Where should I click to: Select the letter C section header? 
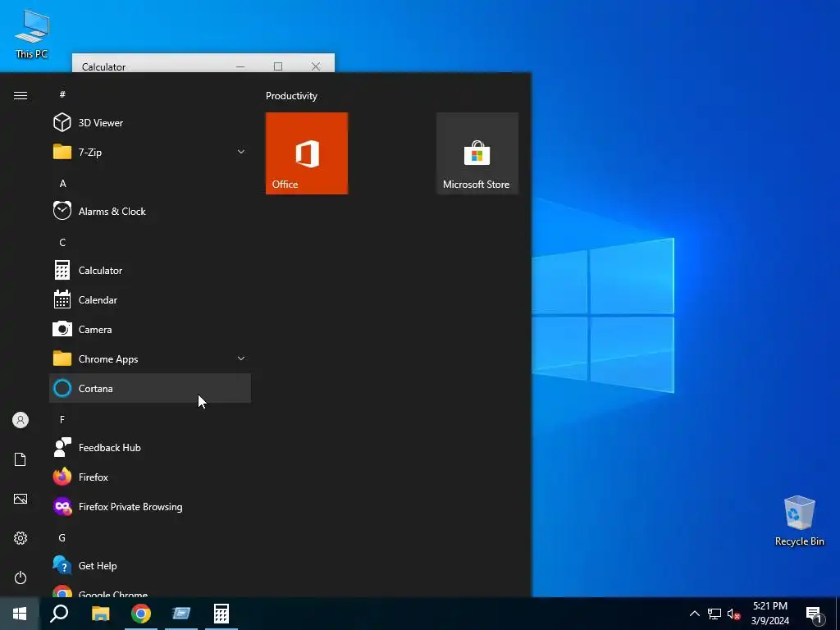pos(62,243)
